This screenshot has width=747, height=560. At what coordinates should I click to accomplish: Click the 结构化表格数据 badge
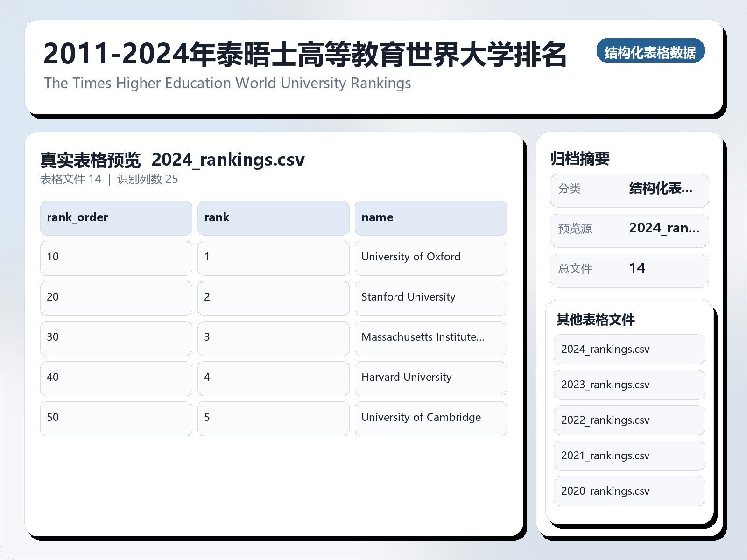pyautogui.click(x=651, y=52)
